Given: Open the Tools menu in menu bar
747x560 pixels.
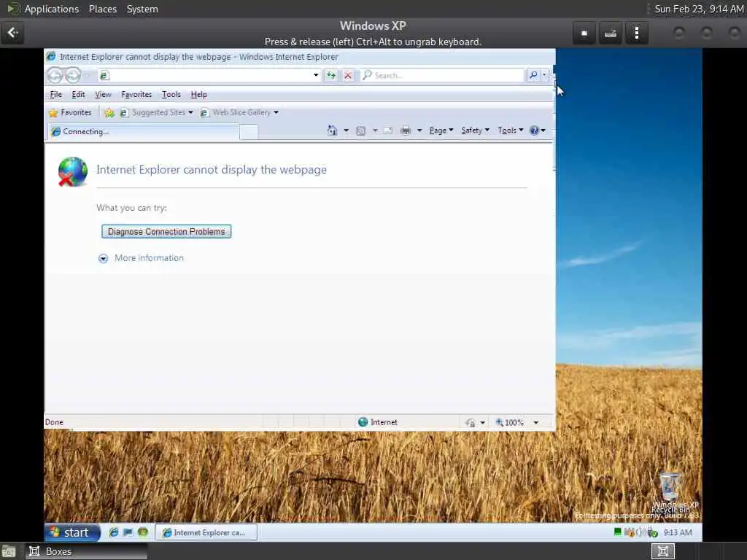Looking at the screenshot, I should 171,95.
